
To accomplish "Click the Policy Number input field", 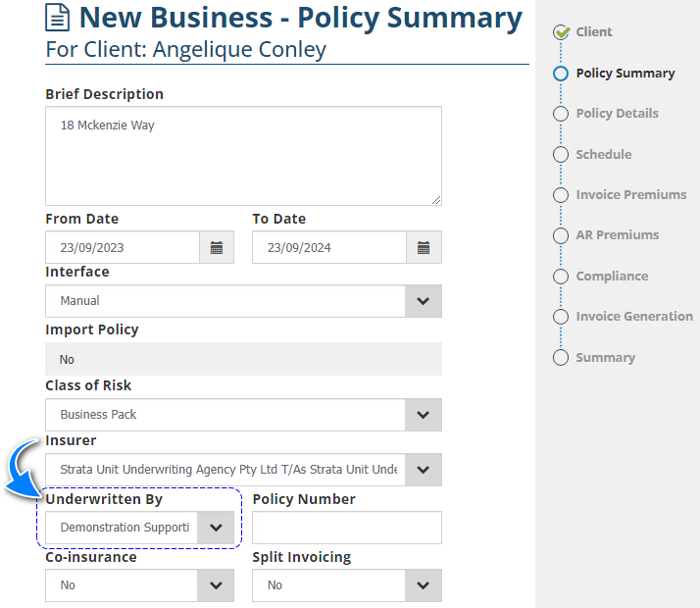I will tap(346, 528).
